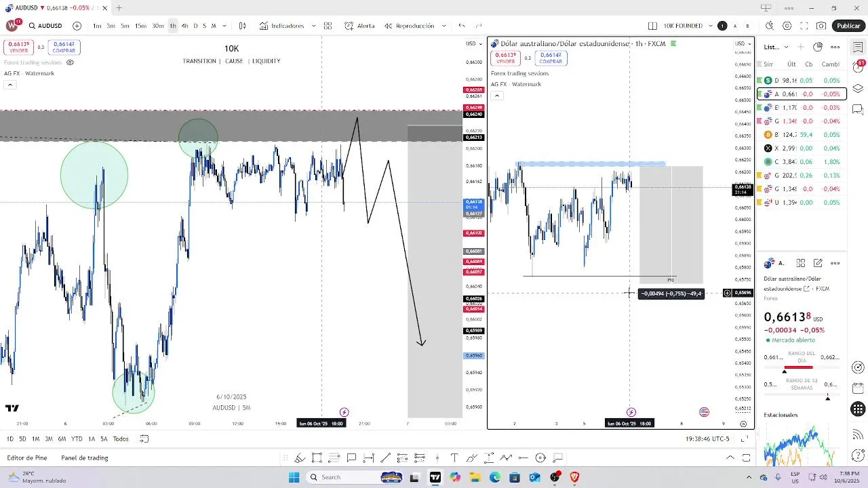Click the compare or add symbol plus icon
The height and width of the screenshot is (488, 868).
(x=77, y=26)
